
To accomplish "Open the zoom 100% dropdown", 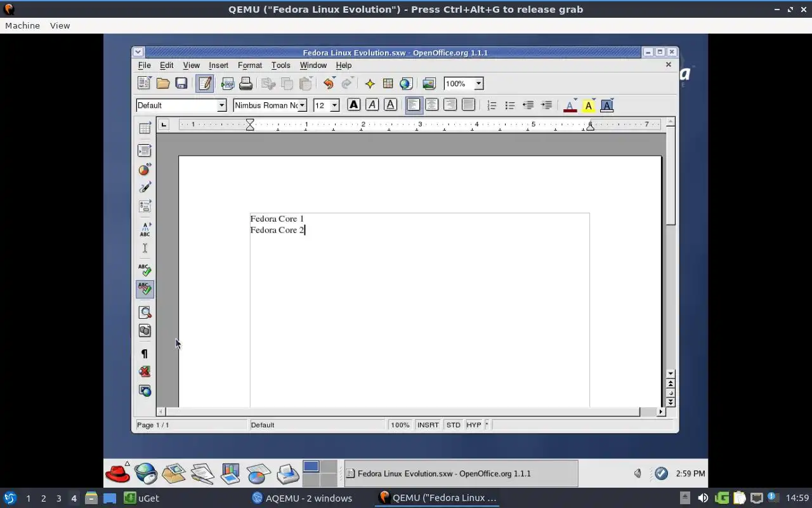I will click(x=479, y=83).
